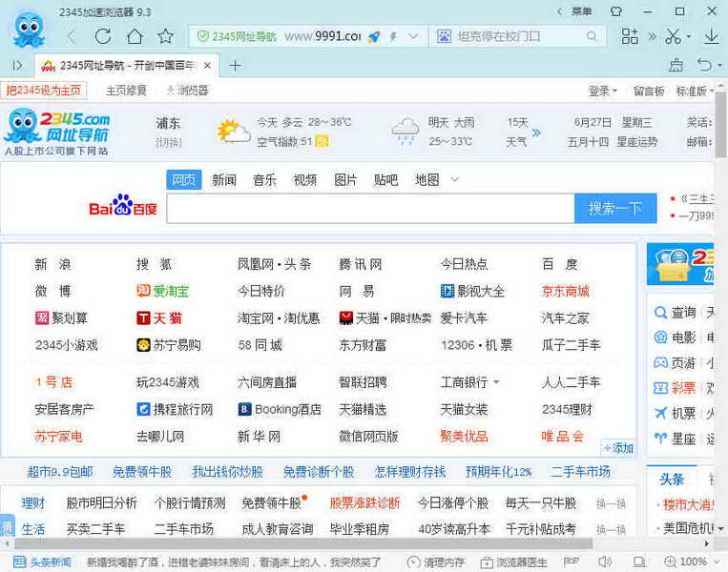Click the rocket speed-mode icon

click(374, 36)
